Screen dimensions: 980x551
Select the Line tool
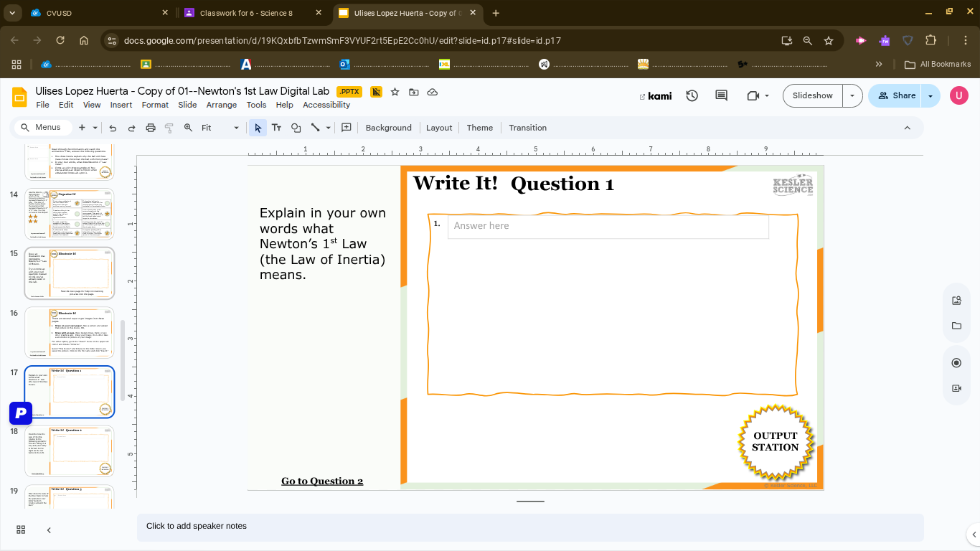316,127
